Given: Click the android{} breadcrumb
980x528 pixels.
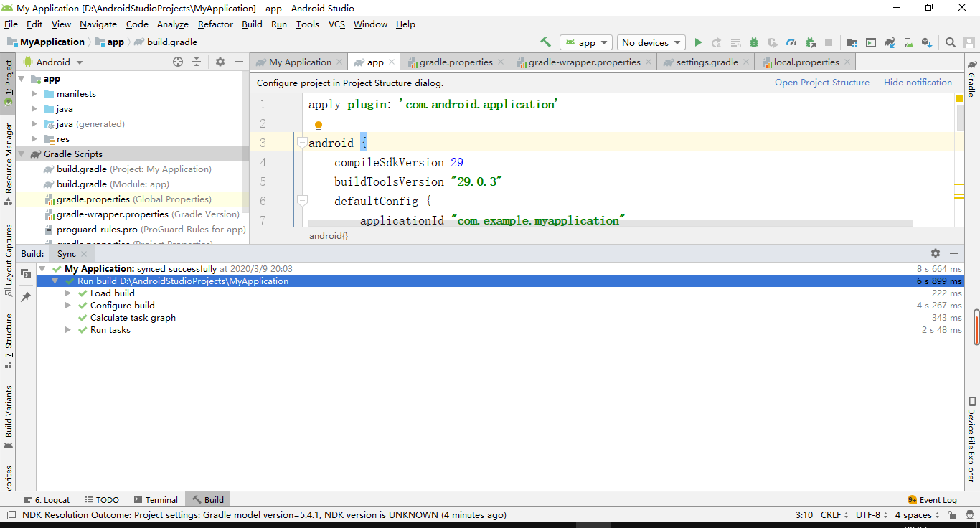Looking at the screenshot, I should pos(329,235).
